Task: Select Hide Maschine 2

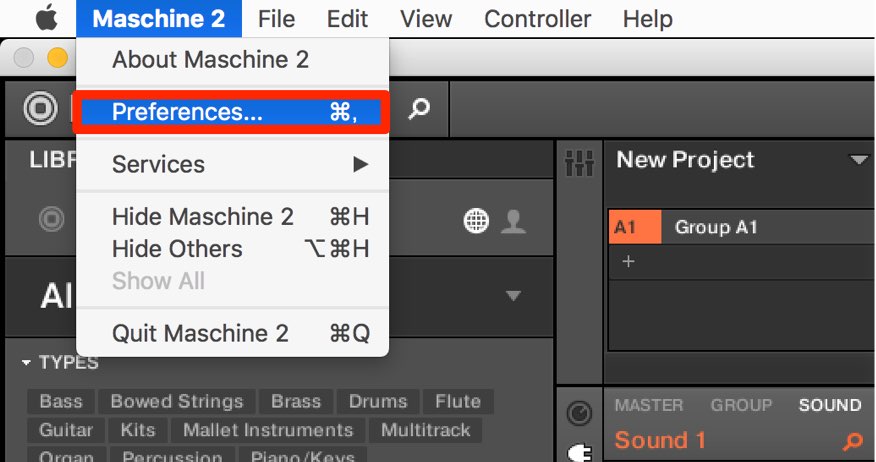Action: coord(232,217)
